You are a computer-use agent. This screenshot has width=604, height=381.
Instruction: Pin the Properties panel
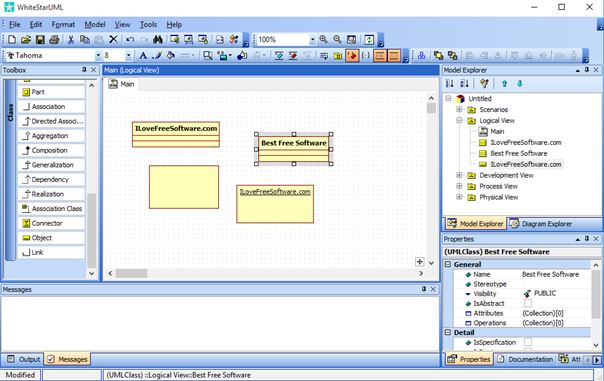pyautogui.click(x=587, y=239)
